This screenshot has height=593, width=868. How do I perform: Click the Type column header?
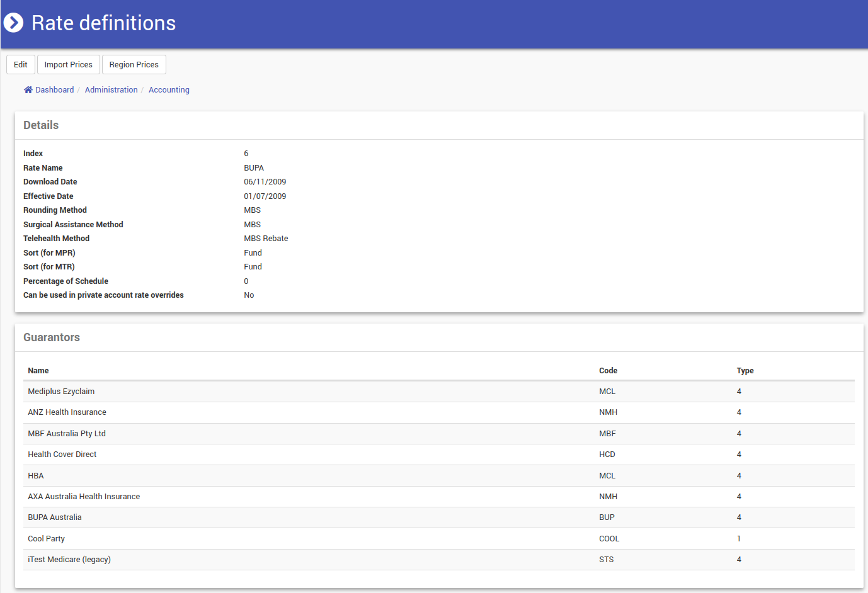coord(745,371)
